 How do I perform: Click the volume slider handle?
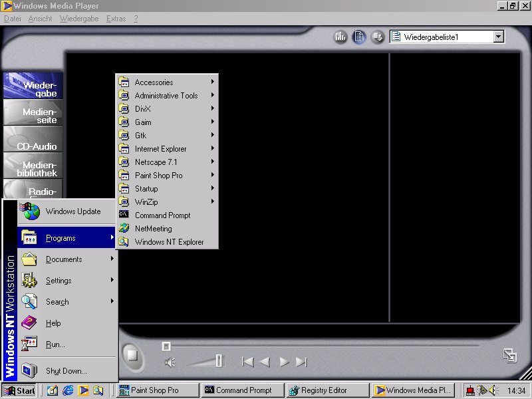point(219,361)
